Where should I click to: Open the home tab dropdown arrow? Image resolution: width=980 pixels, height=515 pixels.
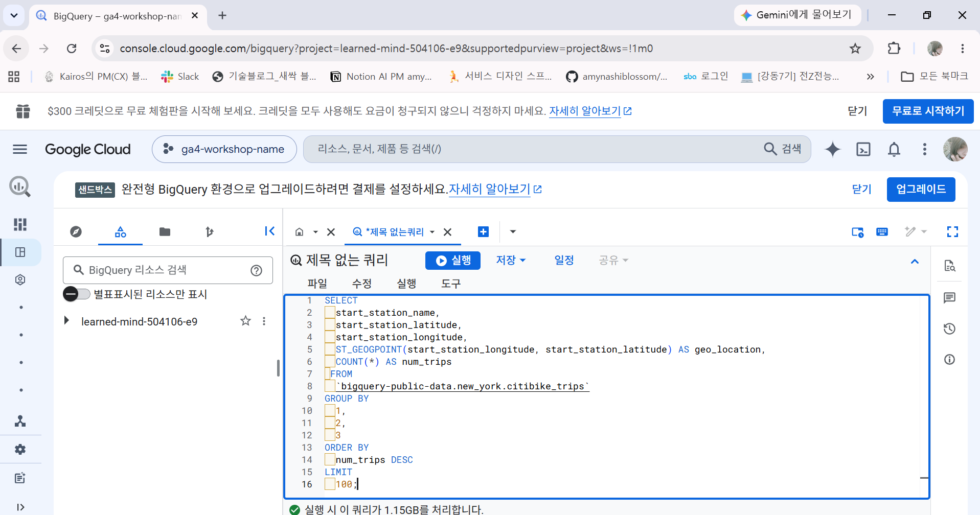(x=315, y=232)
